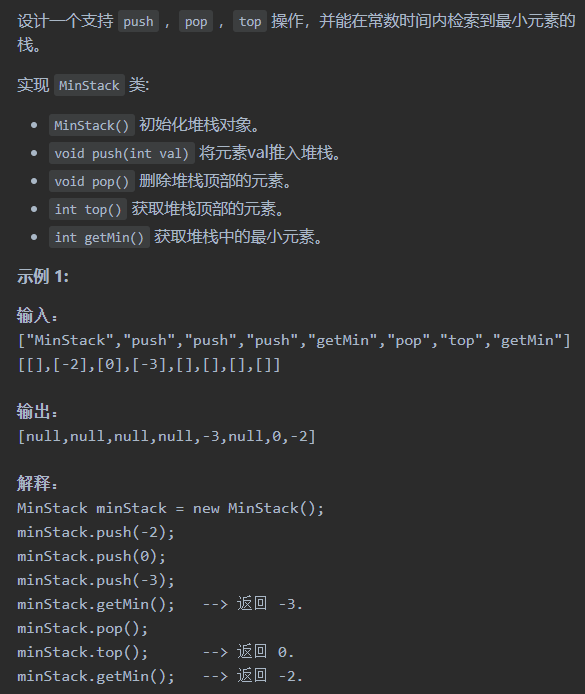The image size is (585, 694).
Task: Click the int top() code item
Action: (x=88, y=209)
